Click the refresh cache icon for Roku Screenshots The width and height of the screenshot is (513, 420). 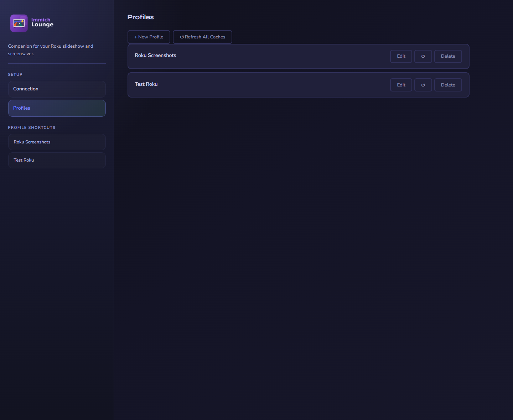(423, 56)
